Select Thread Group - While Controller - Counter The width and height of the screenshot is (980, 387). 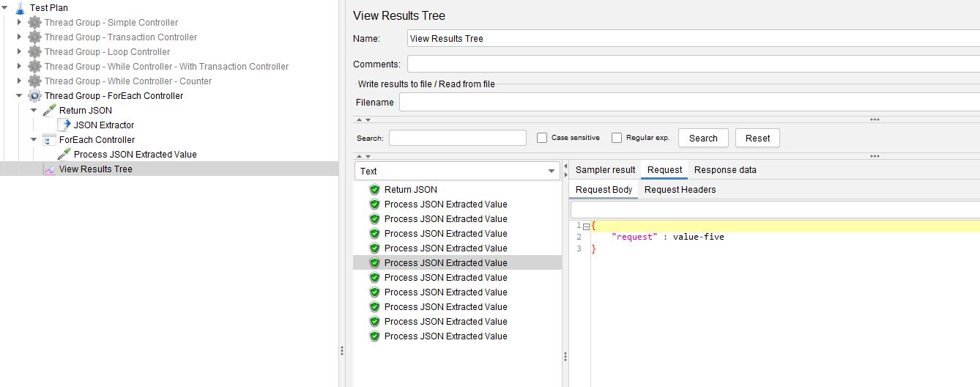(x=128, y=81)
